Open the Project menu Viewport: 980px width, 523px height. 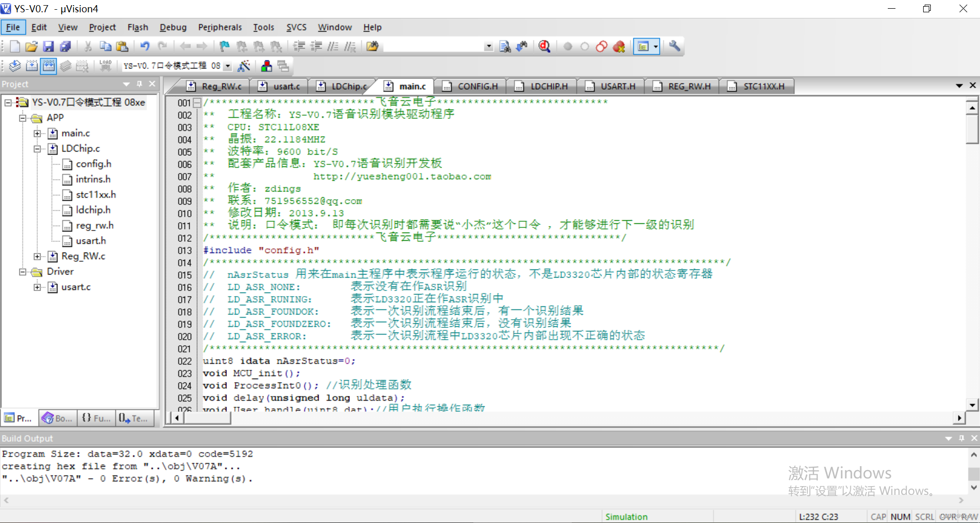102,27
